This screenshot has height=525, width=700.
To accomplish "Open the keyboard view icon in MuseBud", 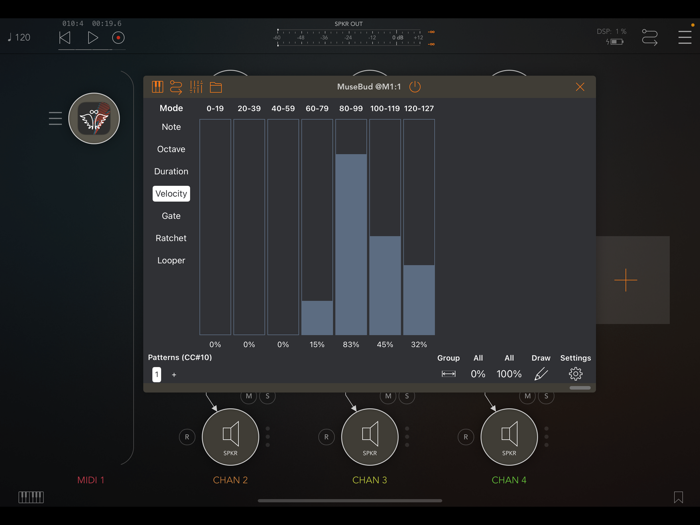I will [158, 87].
